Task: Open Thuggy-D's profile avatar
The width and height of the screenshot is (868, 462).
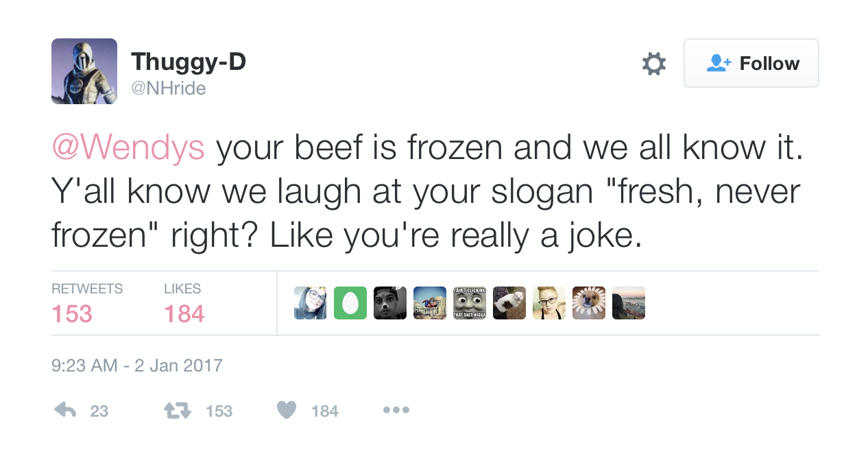Action: click(84, 71)
